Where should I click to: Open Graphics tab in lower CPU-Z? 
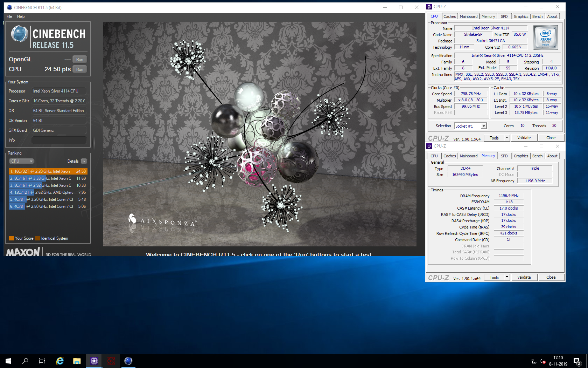click(521, 156)
